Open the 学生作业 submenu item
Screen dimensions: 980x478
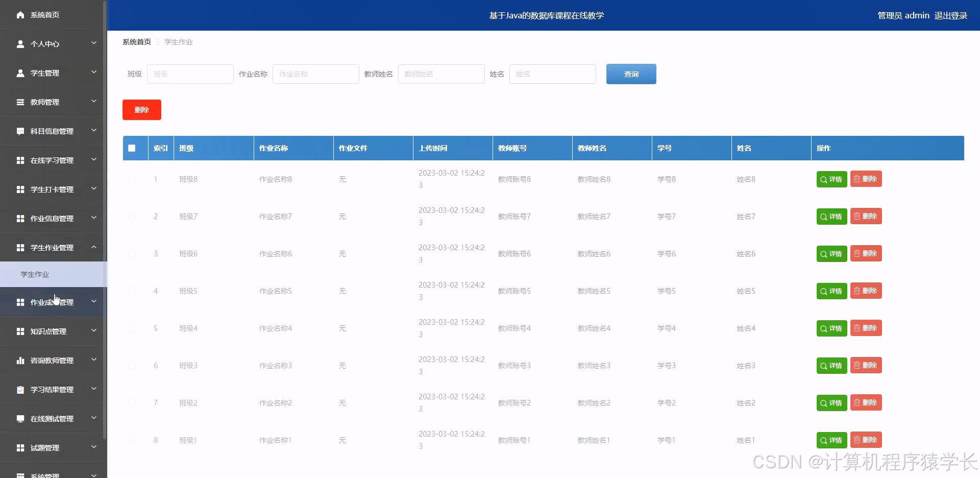(35, 274)
